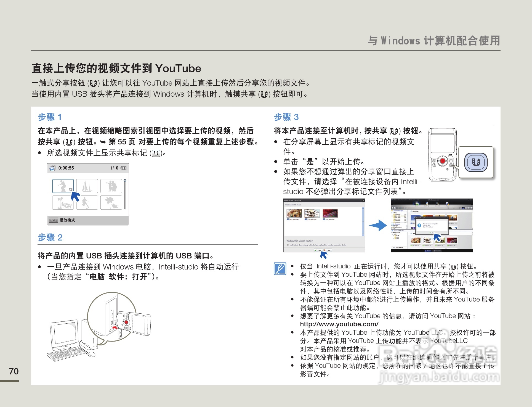Switch to the Global Map view tab
The image size is (532, 407).
click(437, 251)
